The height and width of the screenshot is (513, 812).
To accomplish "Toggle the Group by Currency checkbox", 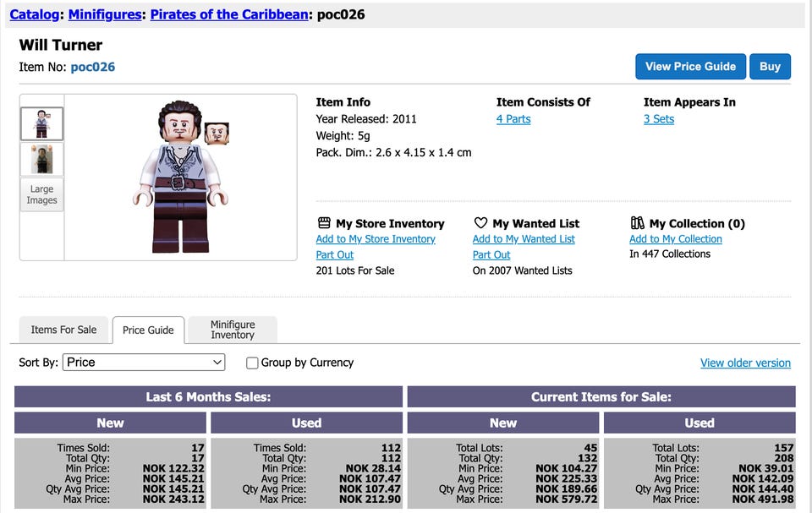I will [252, 363].
